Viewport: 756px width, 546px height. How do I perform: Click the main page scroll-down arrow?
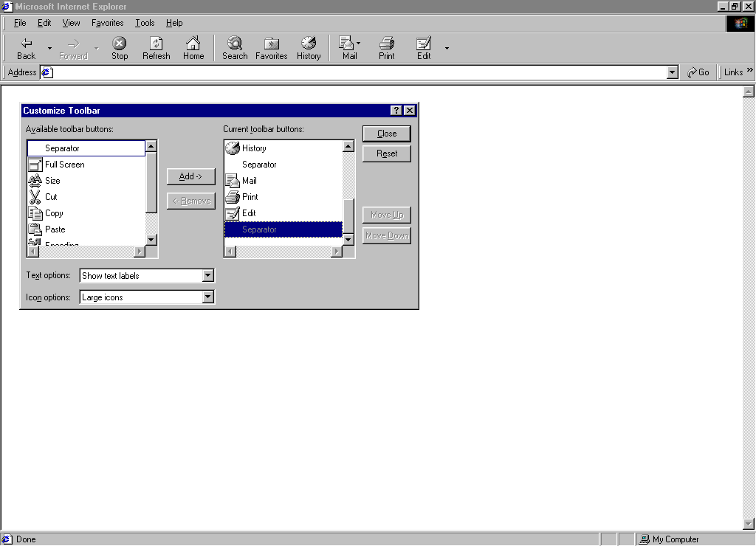[x=749, y=523]
